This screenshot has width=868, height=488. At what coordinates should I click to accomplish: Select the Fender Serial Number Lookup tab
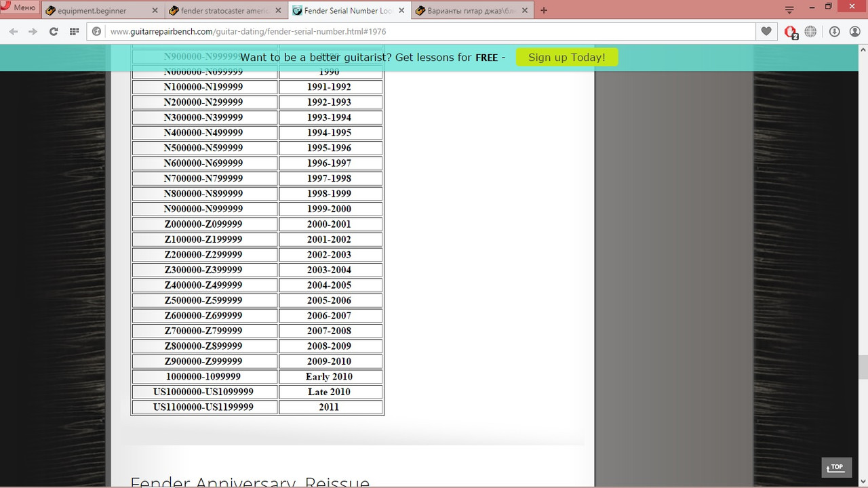tap(349, 10)
